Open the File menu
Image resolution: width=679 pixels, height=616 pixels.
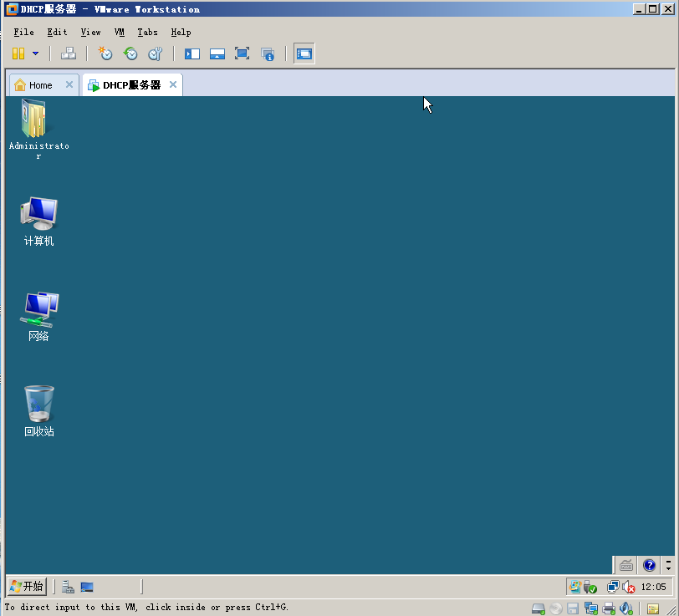tap(23, 32)
